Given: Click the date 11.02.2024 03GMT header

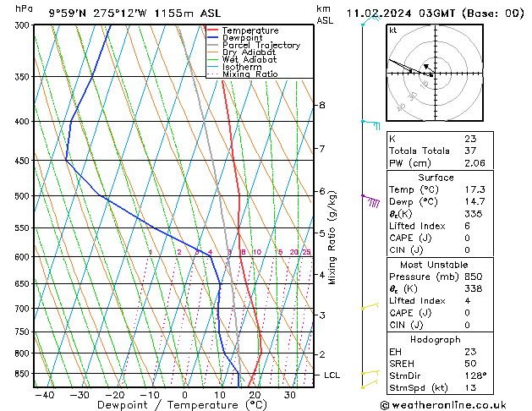Looking at the screenshot, I should [434, 13].
